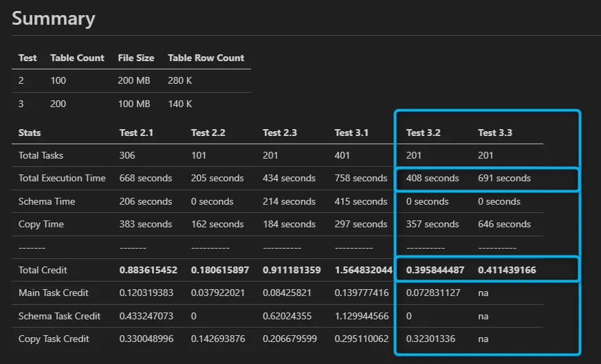The image size is (601, 364).
Task: Select the Test 3.3 column header
Action: pyautogui.click(x=495, y=133)
